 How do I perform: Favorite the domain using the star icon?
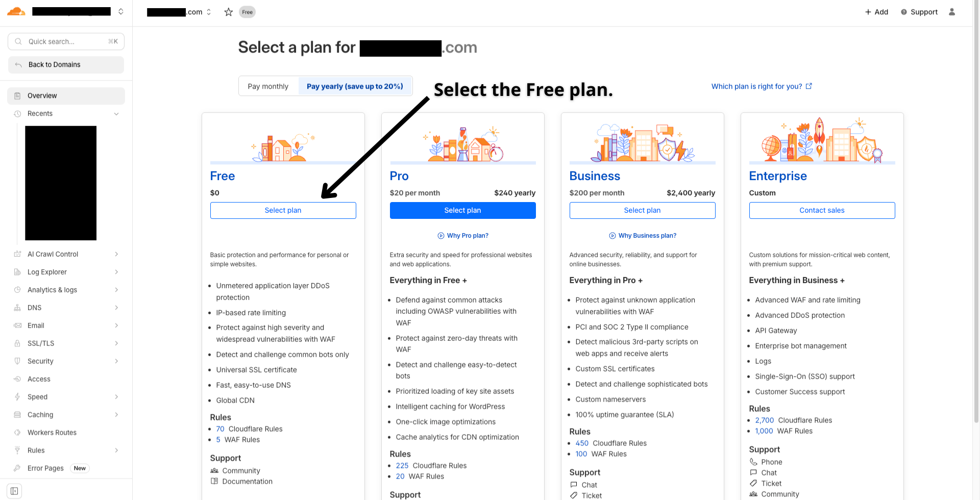[x=228, y=12]
